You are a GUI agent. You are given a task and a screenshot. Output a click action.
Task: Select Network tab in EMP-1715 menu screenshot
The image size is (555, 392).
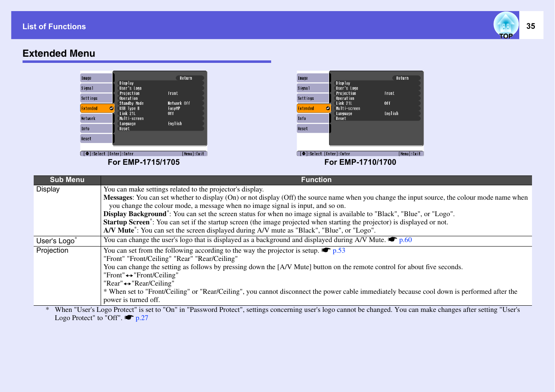pos(97,118)
